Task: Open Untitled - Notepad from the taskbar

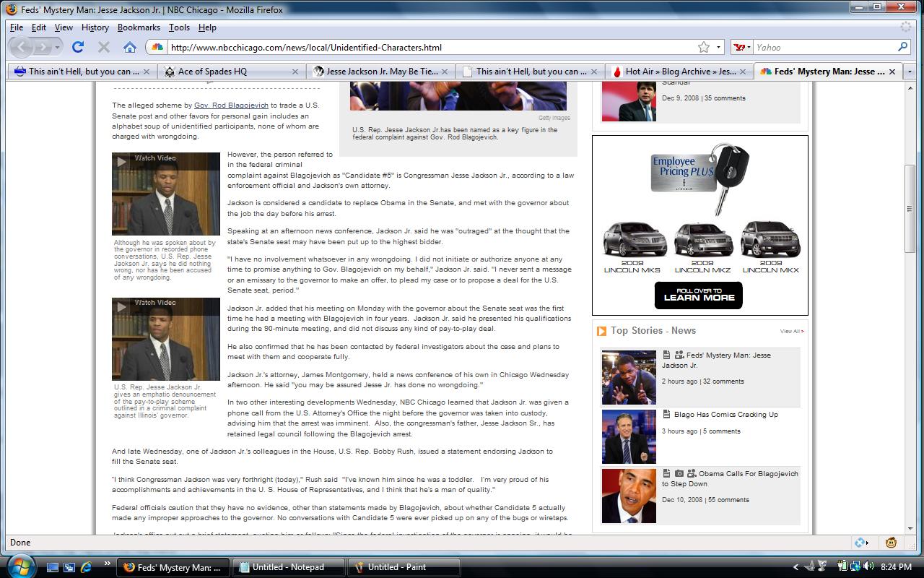Action: click(289, 567)
